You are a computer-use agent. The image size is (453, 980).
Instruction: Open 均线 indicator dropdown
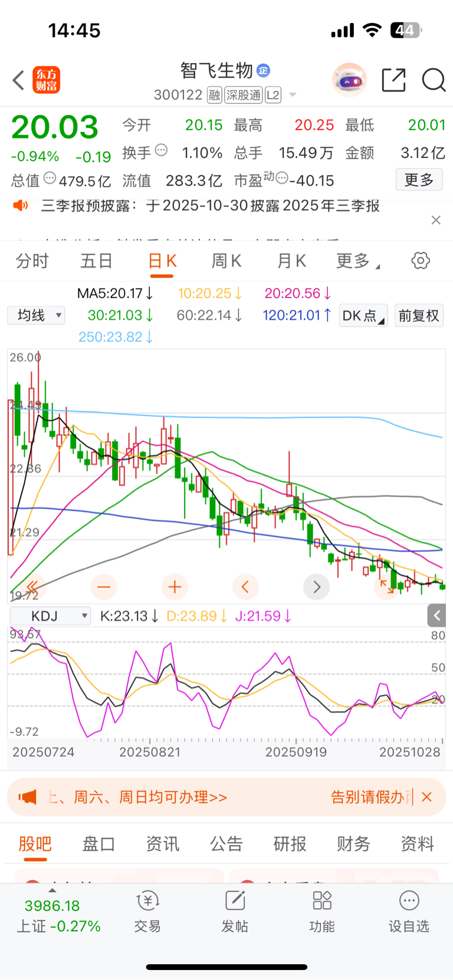(36, 315)
